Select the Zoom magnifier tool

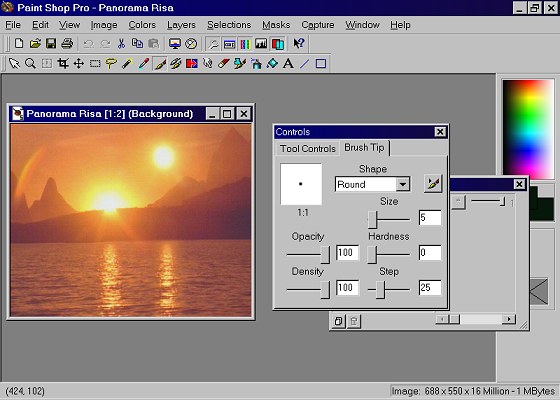[x=31, y=64]
